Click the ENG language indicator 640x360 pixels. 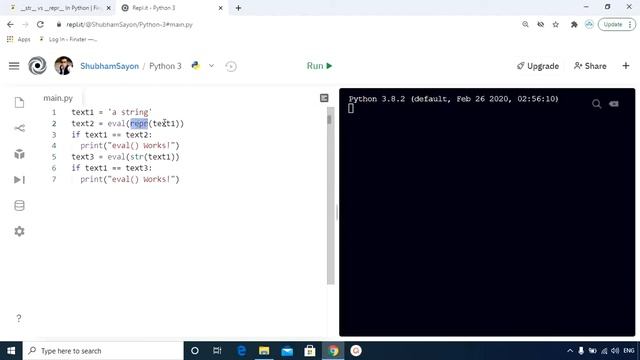pos(629,351)
